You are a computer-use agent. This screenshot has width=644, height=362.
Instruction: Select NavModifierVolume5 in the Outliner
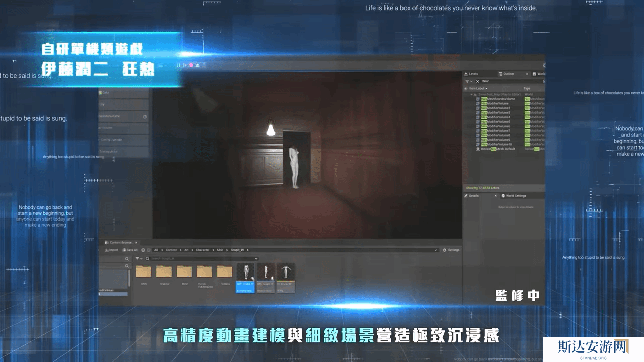(x=498, y=122)
